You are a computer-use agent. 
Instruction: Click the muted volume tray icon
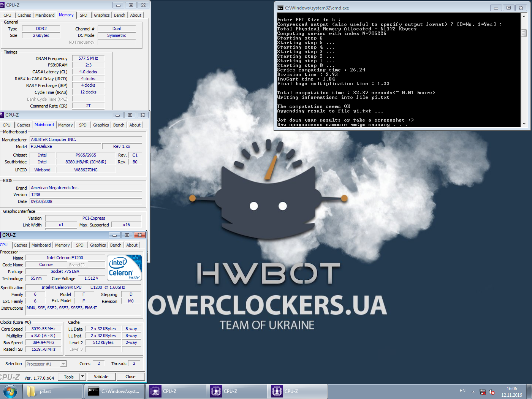(x=492, y=392)
